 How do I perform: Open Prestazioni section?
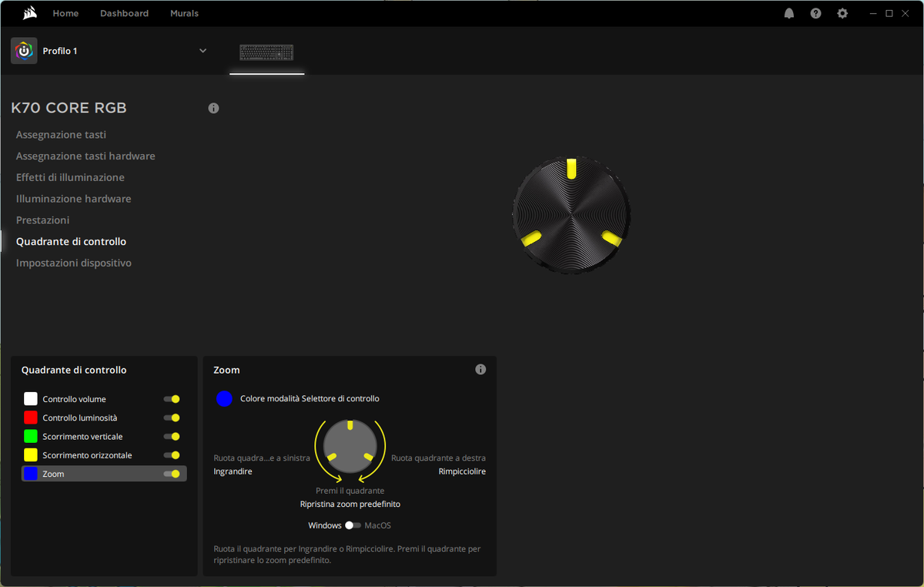[42, 220]
